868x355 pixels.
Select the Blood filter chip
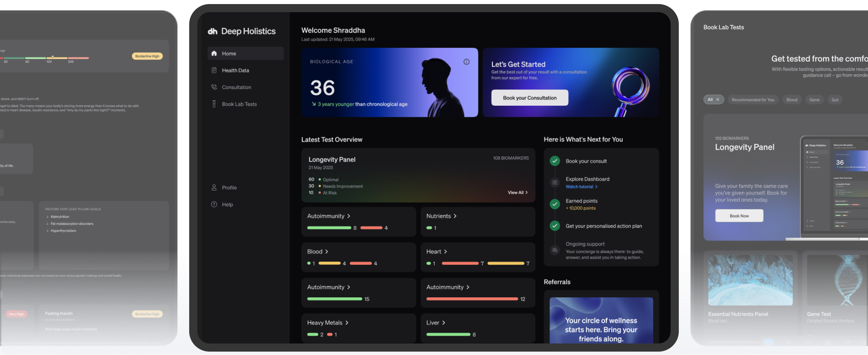point(792,100)
